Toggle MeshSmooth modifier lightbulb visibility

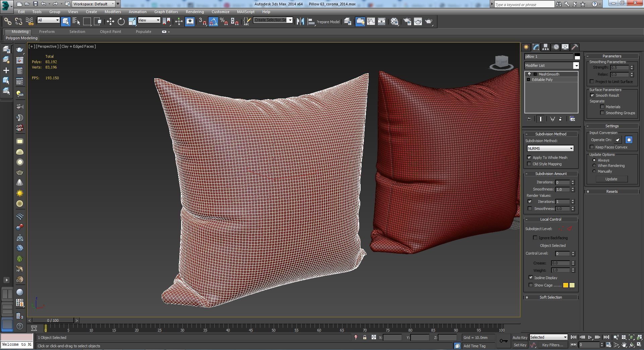(x=529, y=74)
